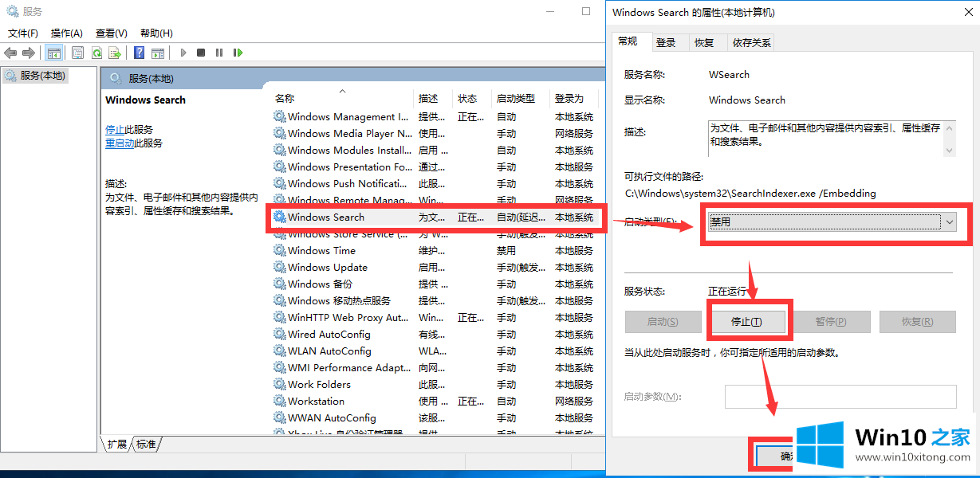Switch to the 扩展 view tab
The width and height of the screenshot is (980, 478).
[x=117, y=445]
